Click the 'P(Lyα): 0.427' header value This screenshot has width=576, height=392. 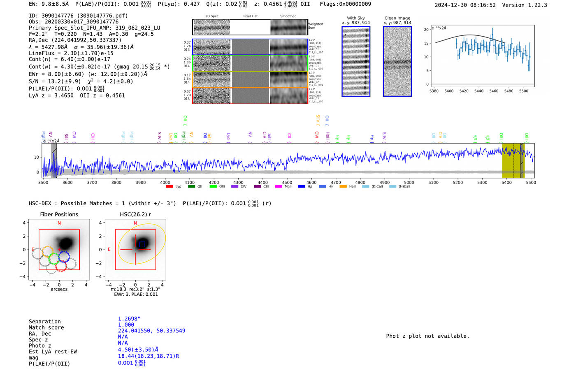pos(179,4)
